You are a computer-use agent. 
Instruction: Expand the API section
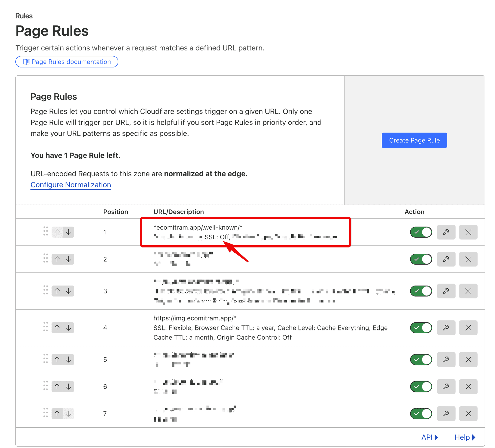coord(429,437)
